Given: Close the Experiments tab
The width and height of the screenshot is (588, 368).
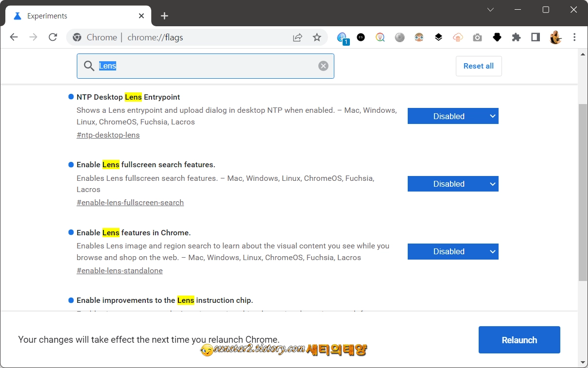Looking at the screenshot, I should tap(141, 16).
